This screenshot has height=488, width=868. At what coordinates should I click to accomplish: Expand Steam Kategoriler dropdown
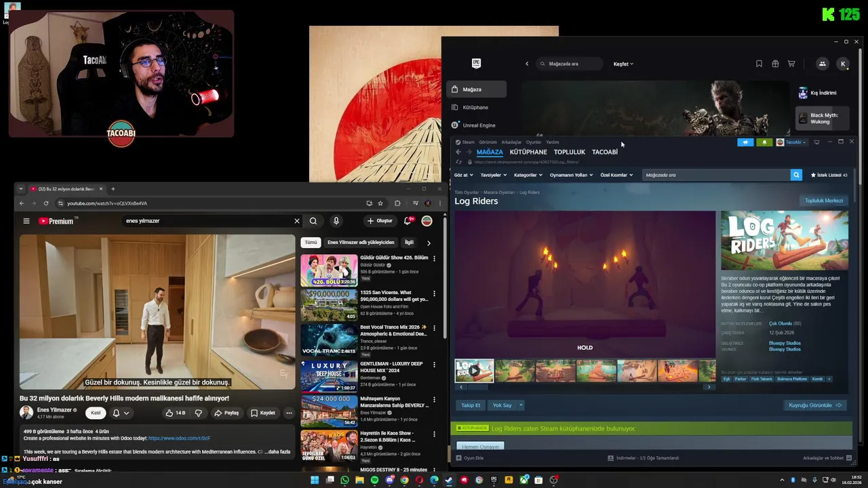pos(528,175)
